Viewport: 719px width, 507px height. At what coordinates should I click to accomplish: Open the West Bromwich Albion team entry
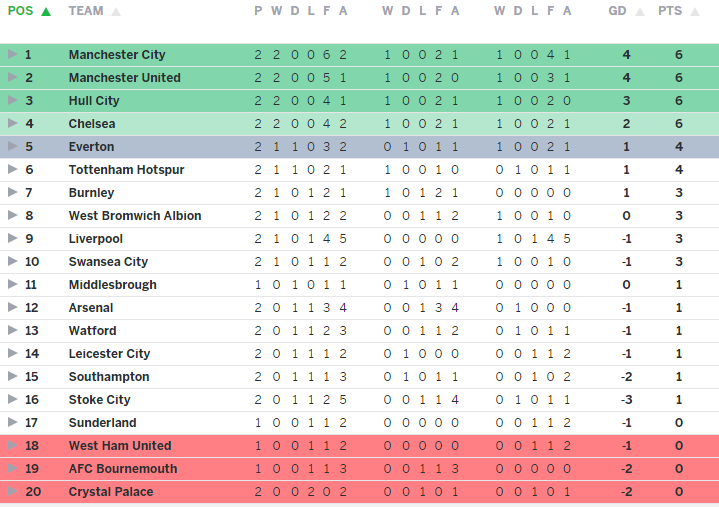(135, 216)
